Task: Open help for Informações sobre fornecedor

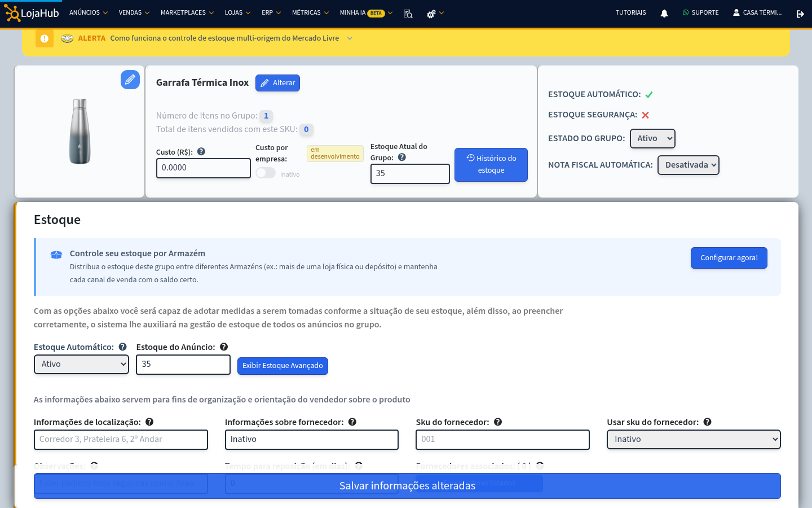Action: 352,422
